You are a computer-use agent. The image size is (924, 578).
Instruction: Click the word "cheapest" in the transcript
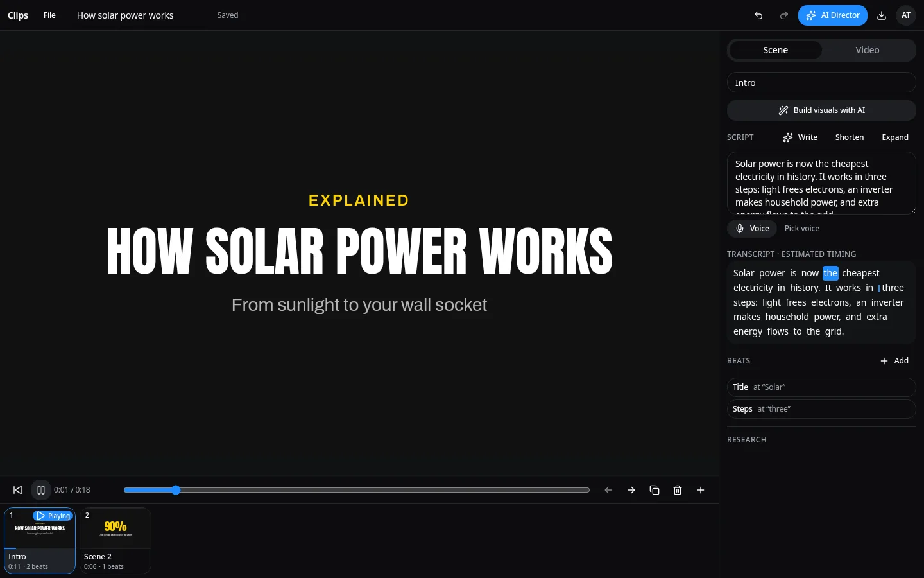(860, 273)
